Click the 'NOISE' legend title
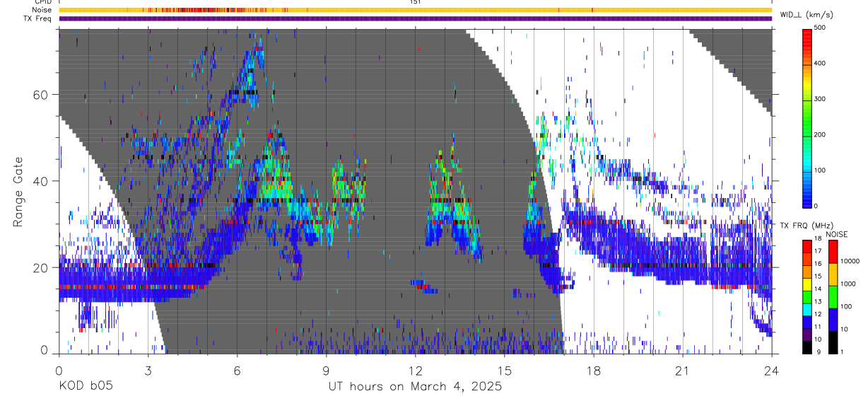 pyautogui.click(x=836, y=234)
